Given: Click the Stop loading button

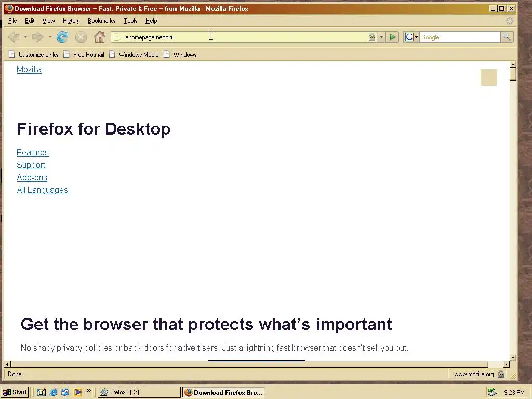Looking at the screenshot, I should pyautogui.click(x=81, y=37).
